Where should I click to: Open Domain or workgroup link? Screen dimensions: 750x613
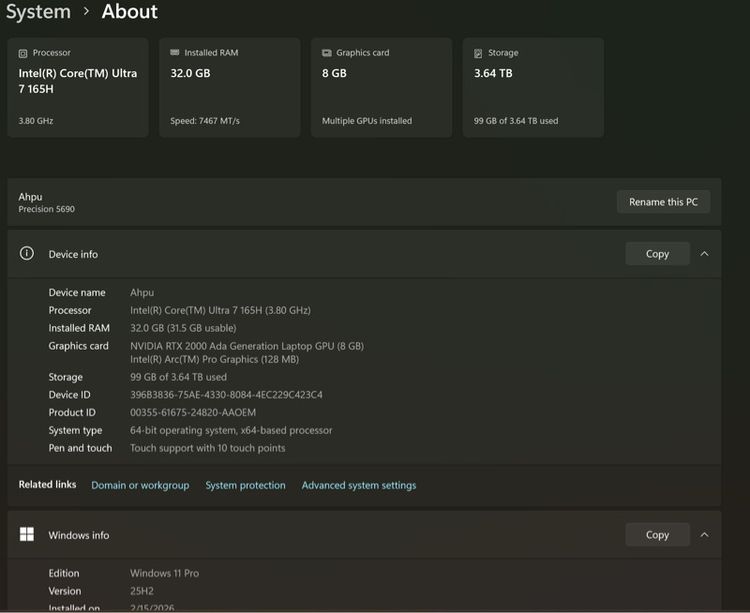[140, 485]
